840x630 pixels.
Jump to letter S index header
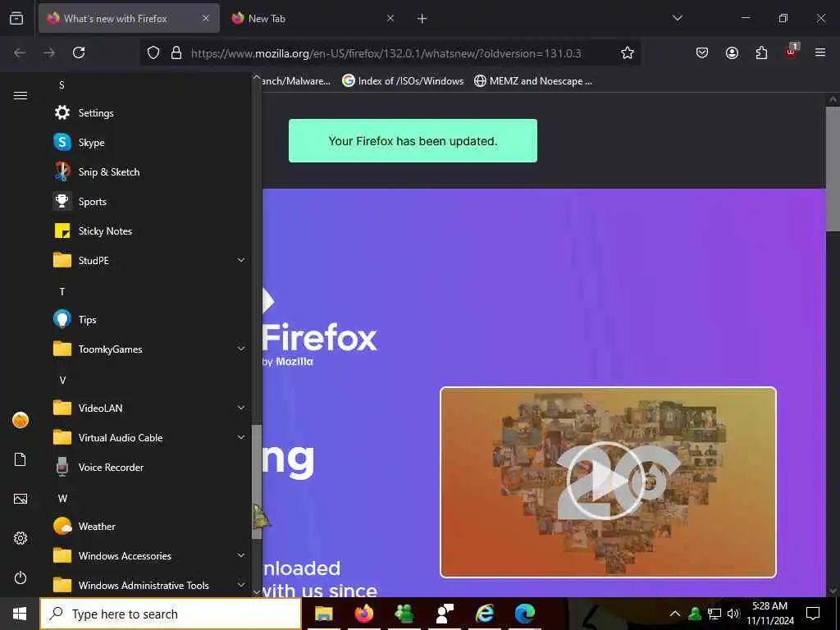pyautogui.click(x=62, y=85)
